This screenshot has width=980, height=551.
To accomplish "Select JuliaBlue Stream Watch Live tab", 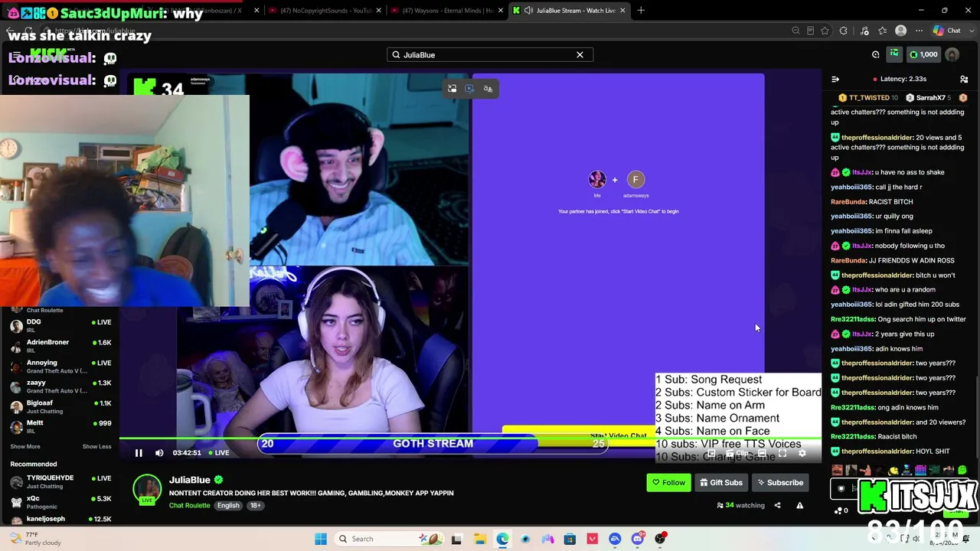I will click(x=570, y=11).
